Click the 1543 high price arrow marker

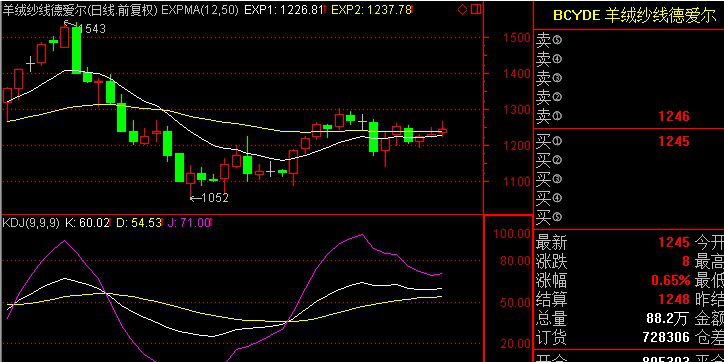pyautogui.click(x=84, y=28)
